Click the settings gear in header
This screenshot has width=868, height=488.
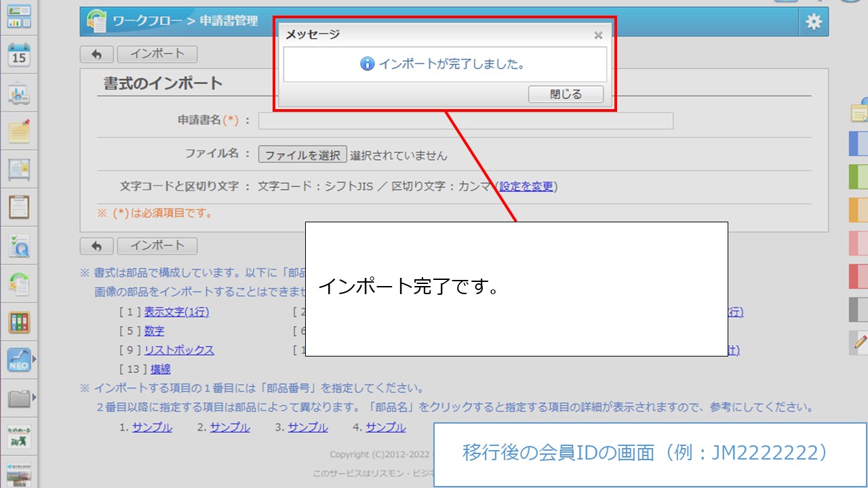click(813, 22)
